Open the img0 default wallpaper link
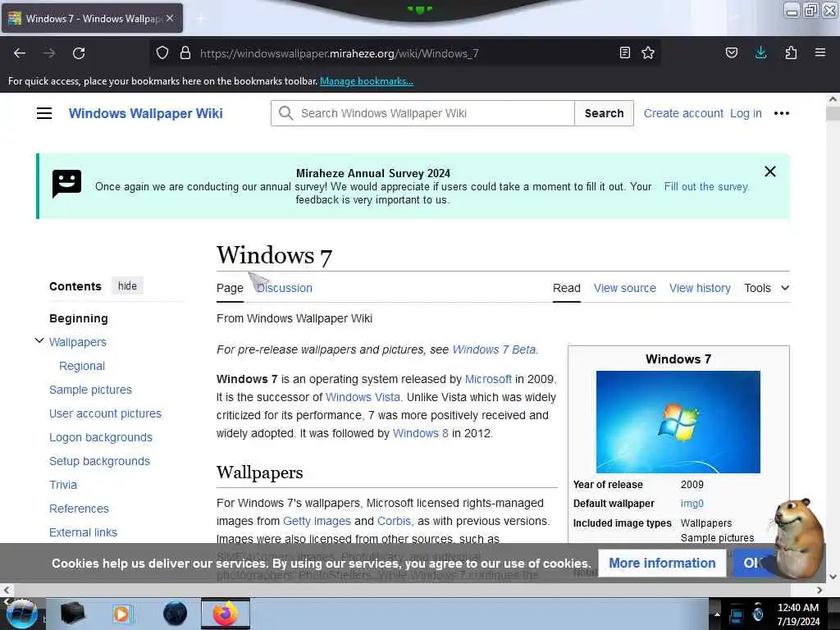Viewport: 840px width, 630px height. tap(692, 504)
